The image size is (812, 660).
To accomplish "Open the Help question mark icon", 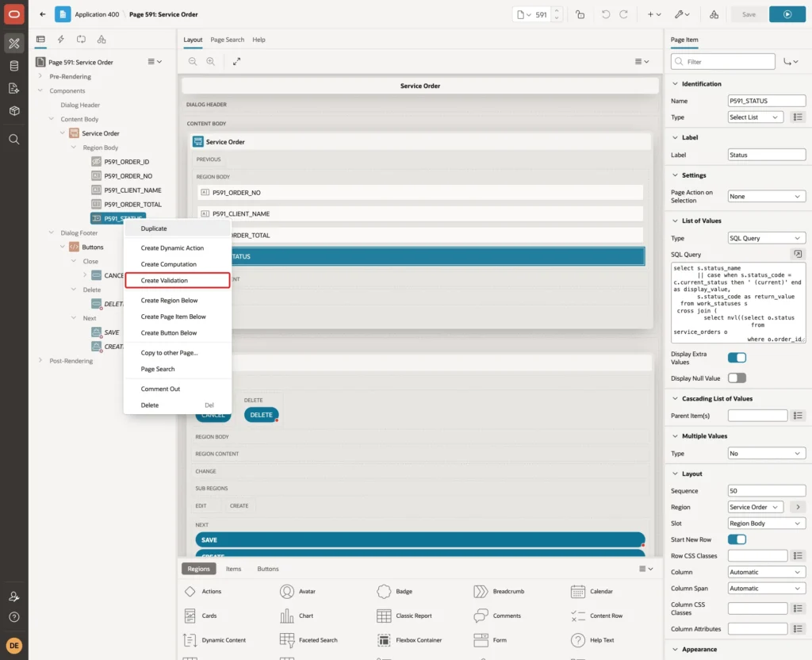I will [x=14, y=616].
